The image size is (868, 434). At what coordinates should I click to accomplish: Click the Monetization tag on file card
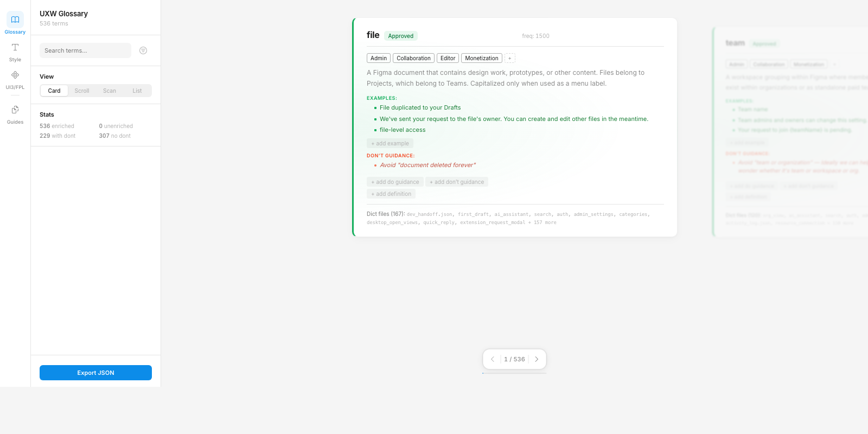coord(482,58)
